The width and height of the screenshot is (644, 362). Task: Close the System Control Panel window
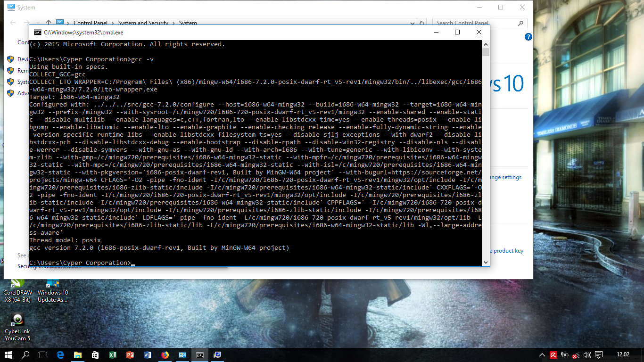(x=522, y=7)
